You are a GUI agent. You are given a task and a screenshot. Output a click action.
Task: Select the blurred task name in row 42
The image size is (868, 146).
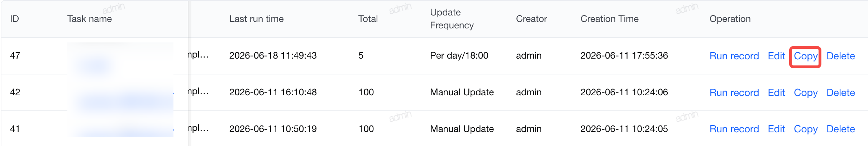point(120,93)
